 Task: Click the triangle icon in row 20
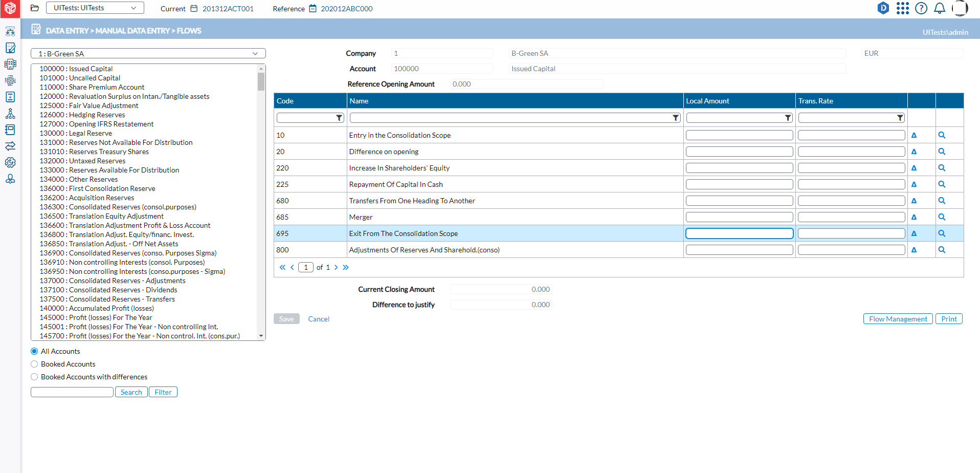[914, 152]
